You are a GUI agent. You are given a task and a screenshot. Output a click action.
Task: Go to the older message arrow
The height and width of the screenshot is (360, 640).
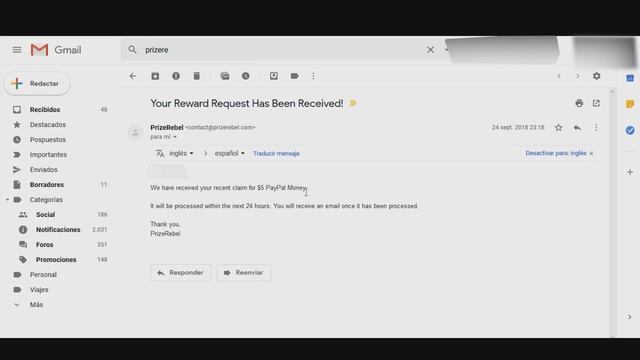click(x=578, y=76)
